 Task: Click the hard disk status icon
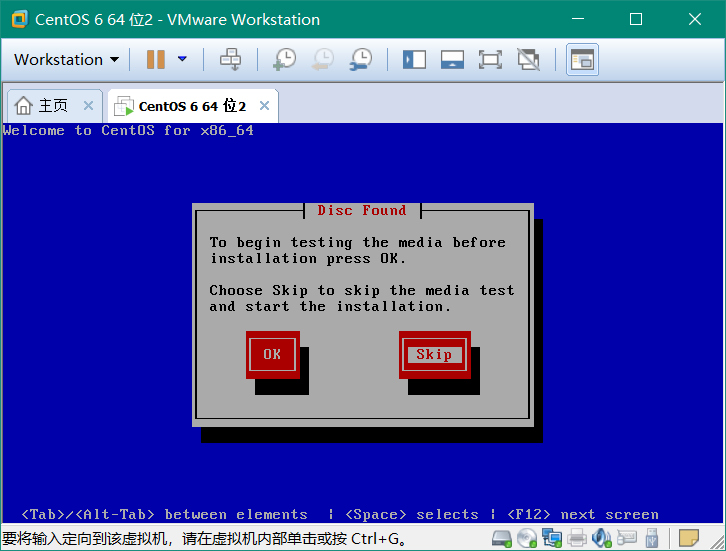click(501, 538)
